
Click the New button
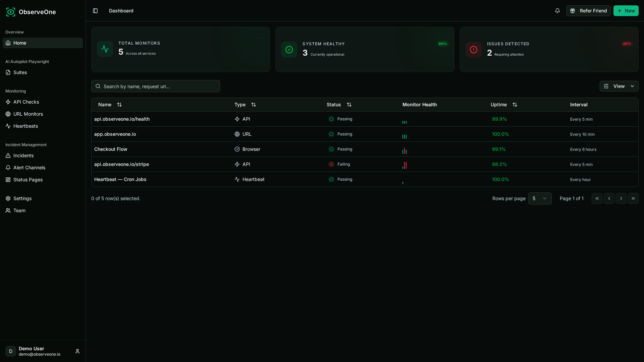point(626,11)
